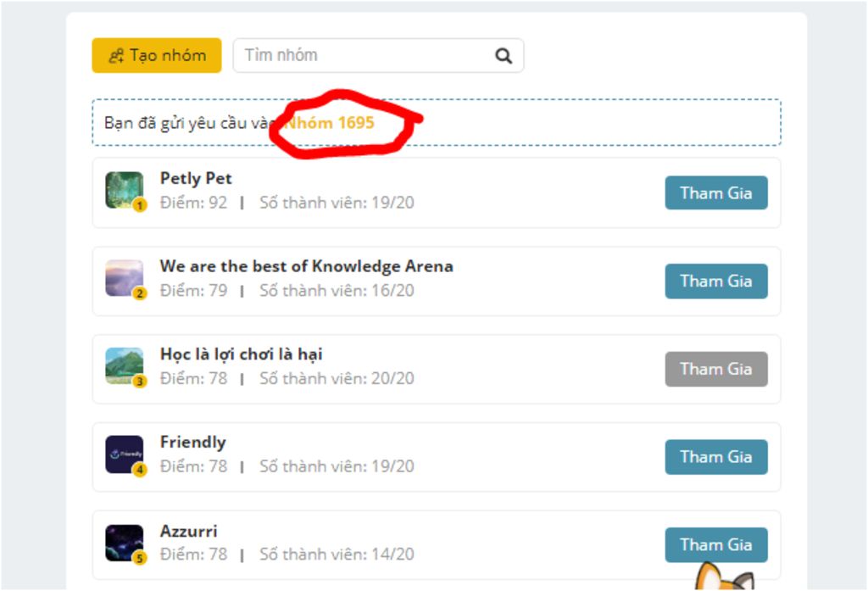868x591 pixels.
Task: Join We are the best of Knowledge Arena
Action: click(x=716, y=281)
